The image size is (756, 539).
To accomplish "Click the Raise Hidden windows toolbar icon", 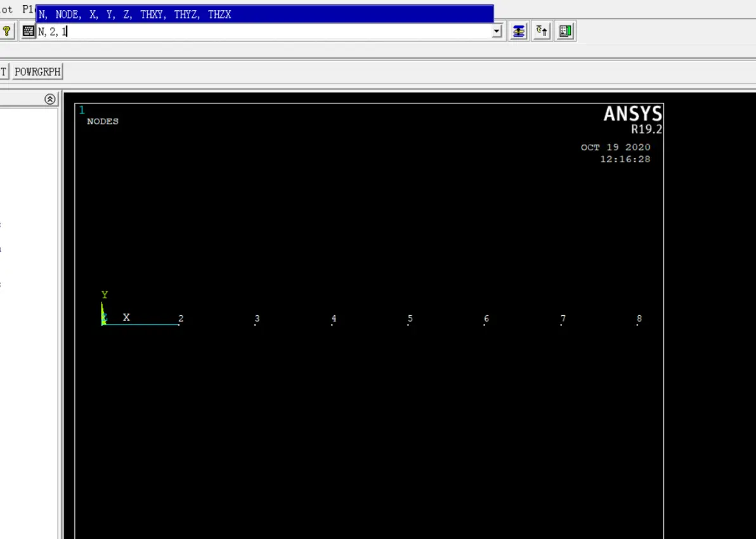I will pyautogui.click(x=519, y=31).
